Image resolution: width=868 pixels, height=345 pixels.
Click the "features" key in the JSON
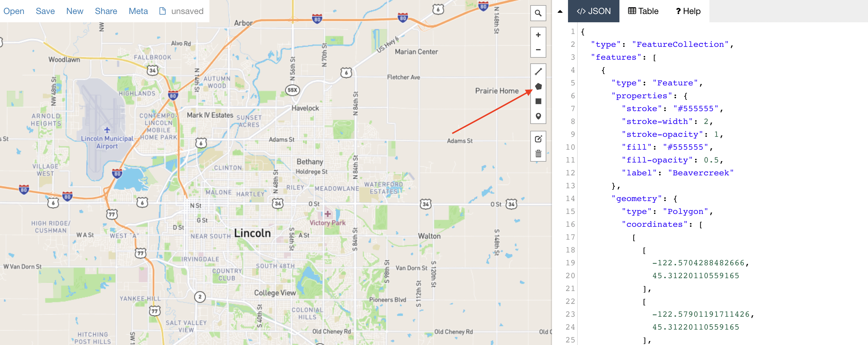pos(616,57)
